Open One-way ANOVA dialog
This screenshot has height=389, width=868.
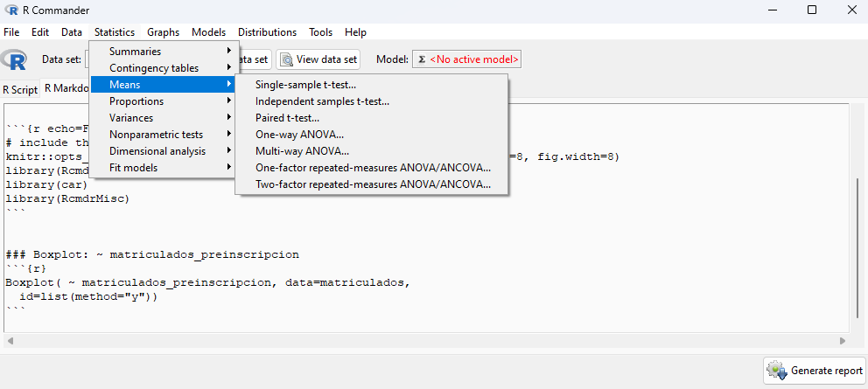pyautogui.click(x=299, y=135)
